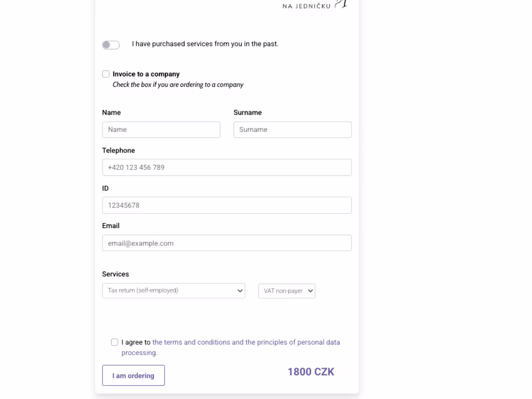
Task: Enable the past purchases toggle switch
Action: coord(110,44)
